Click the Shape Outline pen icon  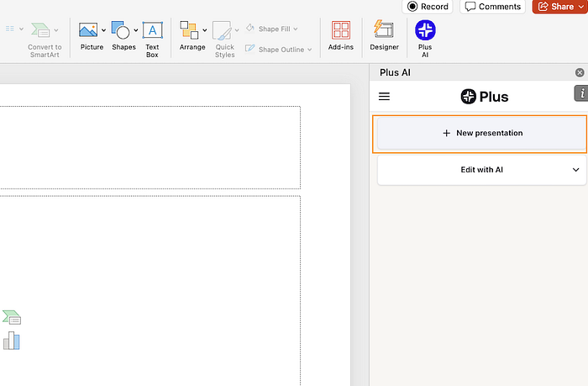point(250,49)
